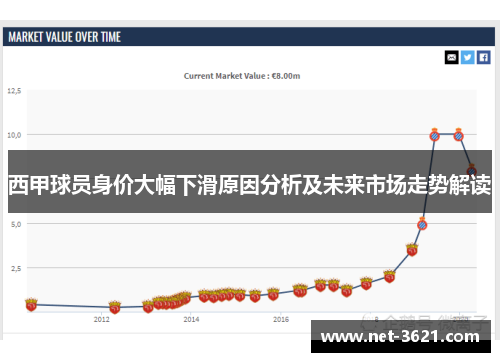The height and width of the screenshot is (362, 500).
Task: Click the 2012 x-axis label
Action: click(x=102, y=319)
